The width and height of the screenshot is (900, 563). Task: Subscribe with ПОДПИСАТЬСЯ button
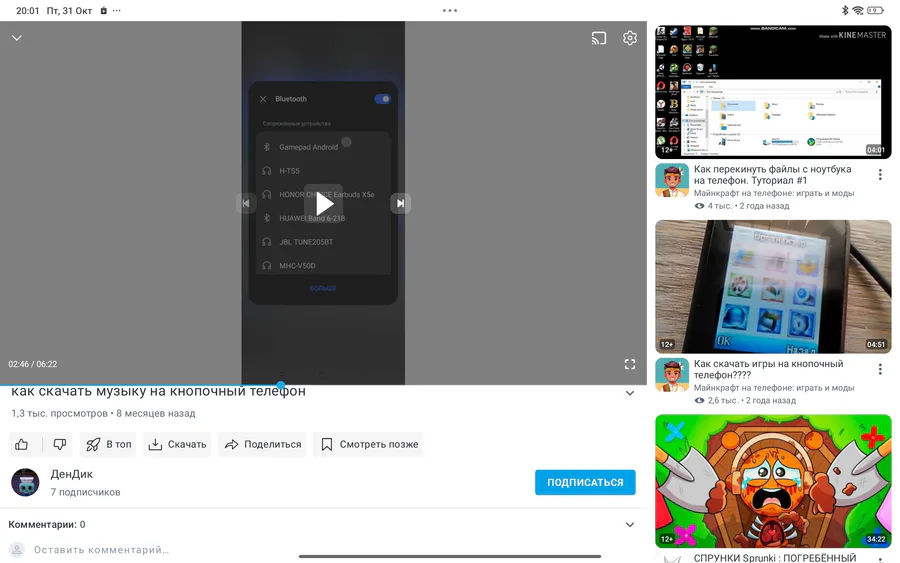pos(585,482)
